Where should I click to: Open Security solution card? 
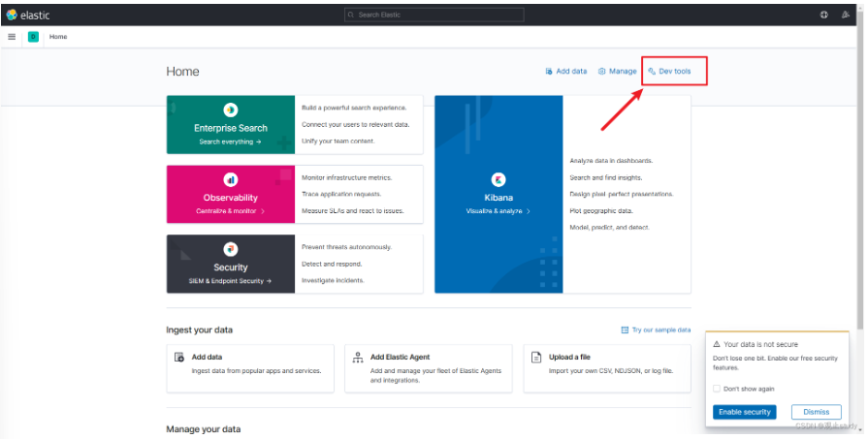[295, 264]
